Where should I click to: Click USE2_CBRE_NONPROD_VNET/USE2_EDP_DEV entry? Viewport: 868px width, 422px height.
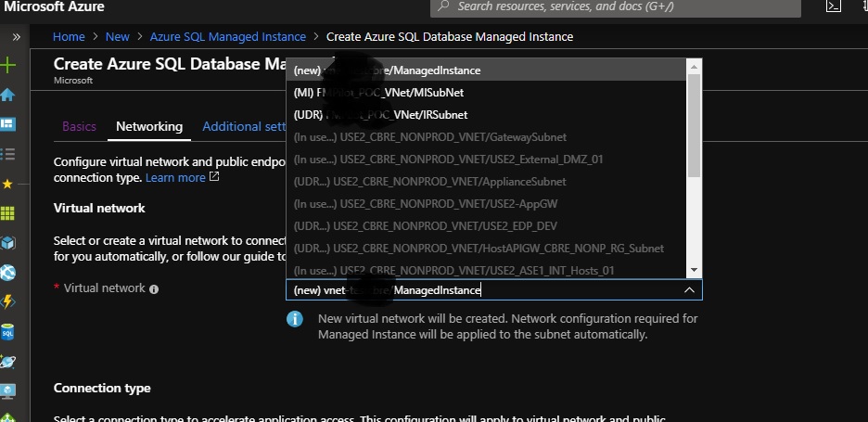486,226
